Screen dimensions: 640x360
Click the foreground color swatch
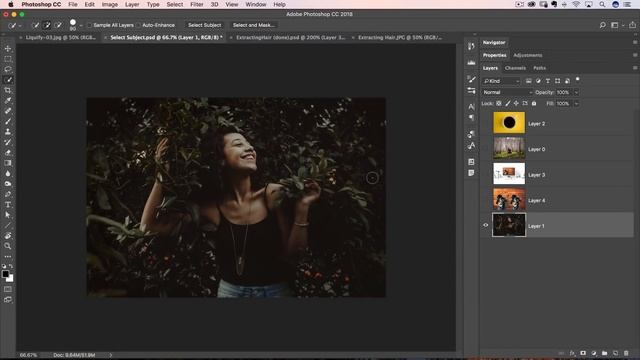point(5,274)
